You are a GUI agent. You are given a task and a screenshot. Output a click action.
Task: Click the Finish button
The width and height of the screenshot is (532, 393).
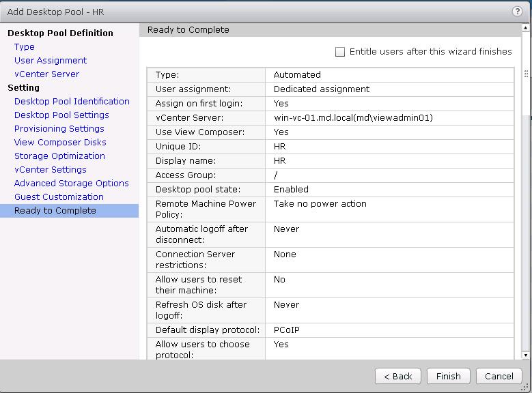click(x=448, y=376)
